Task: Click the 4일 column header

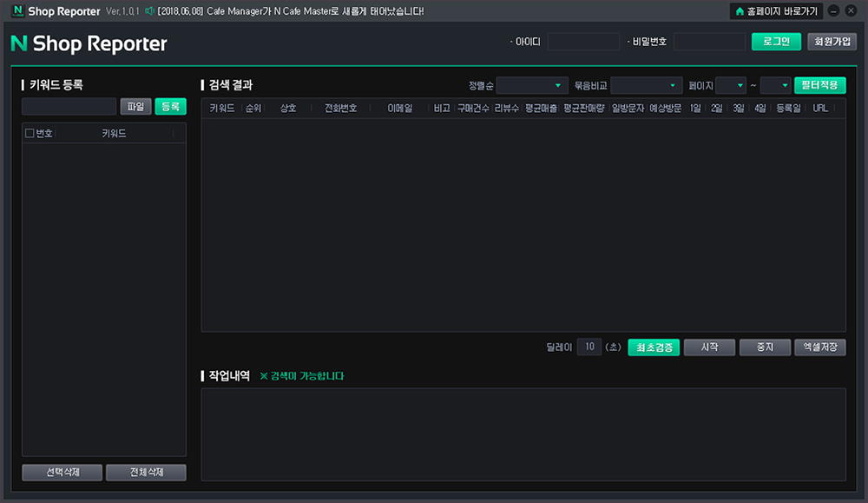Action: 760,108
